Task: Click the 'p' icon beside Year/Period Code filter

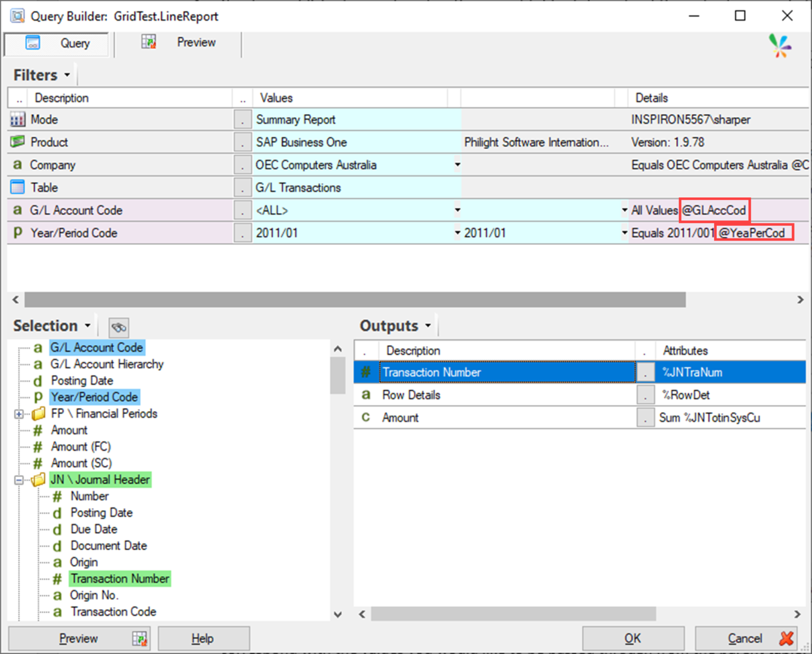Action: [17, 233]
